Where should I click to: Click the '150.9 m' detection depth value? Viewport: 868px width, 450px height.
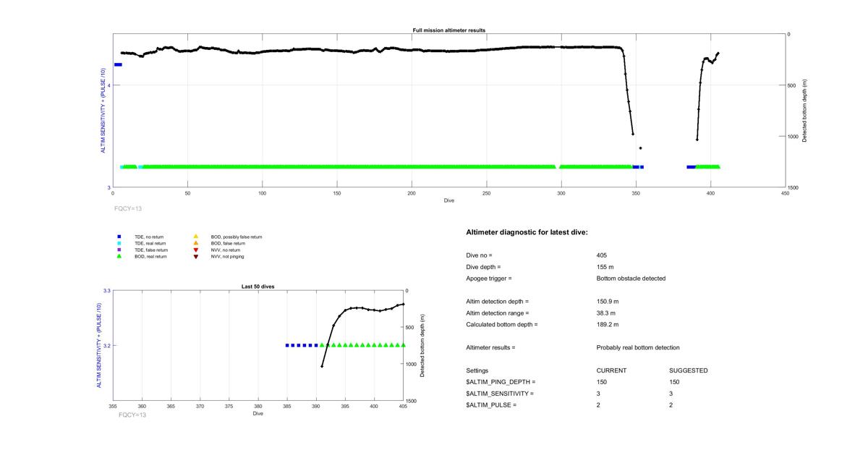pyautogui.click(x=608, y=302)
